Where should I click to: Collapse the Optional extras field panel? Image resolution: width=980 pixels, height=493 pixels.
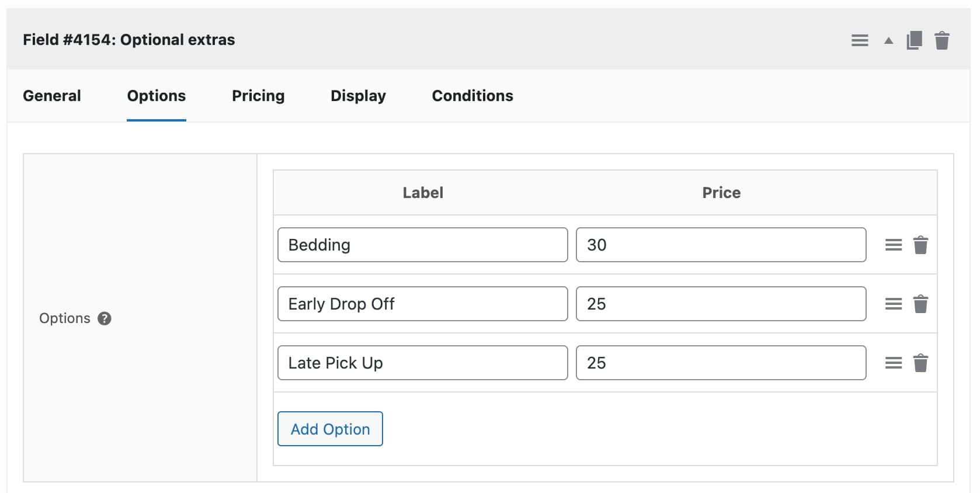pyautogui.click(x=888, y=40)
